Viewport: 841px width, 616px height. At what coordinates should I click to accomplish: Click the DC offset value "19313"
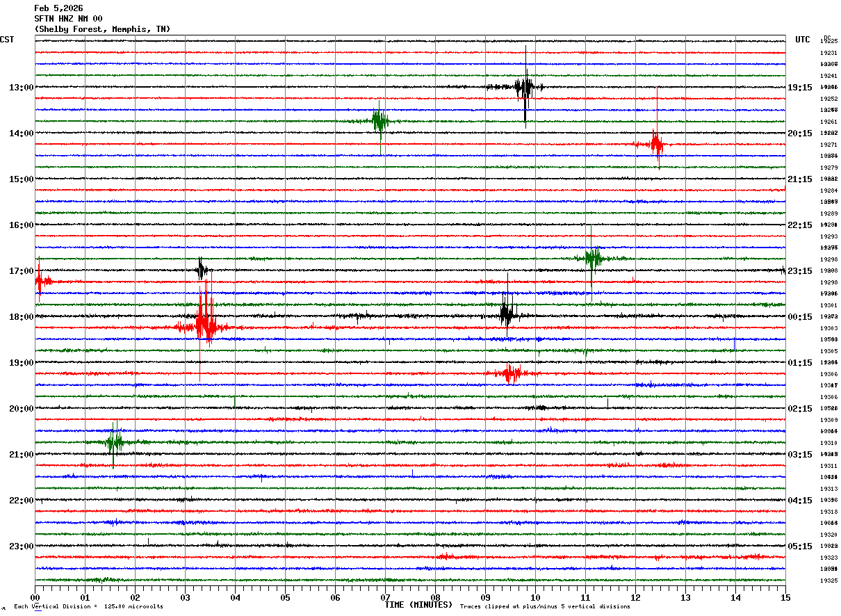[828, 489]
